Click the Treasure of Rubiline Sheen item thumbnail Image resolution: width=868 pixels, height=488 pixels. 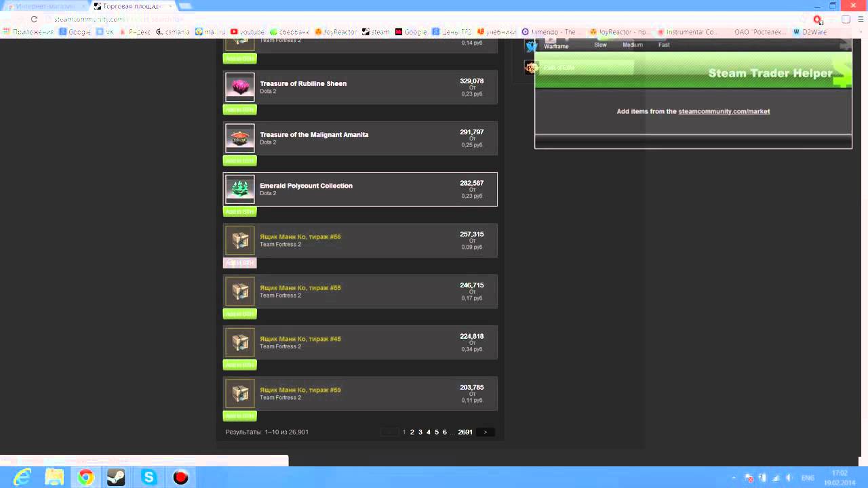[x=240, y=87]
